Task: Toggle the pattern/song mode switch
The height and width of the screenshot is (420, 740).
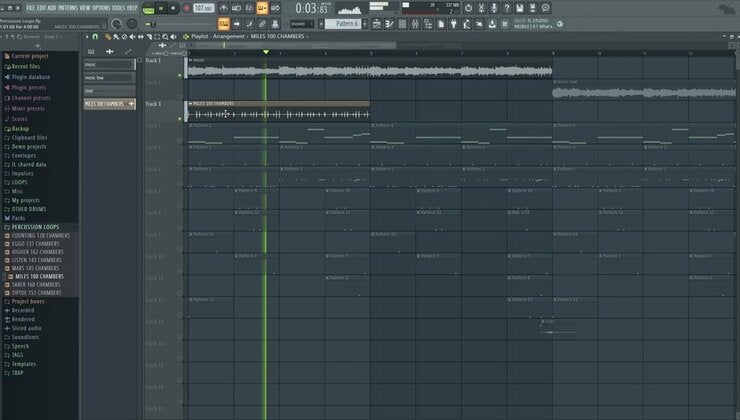Action: coord(148,9)
